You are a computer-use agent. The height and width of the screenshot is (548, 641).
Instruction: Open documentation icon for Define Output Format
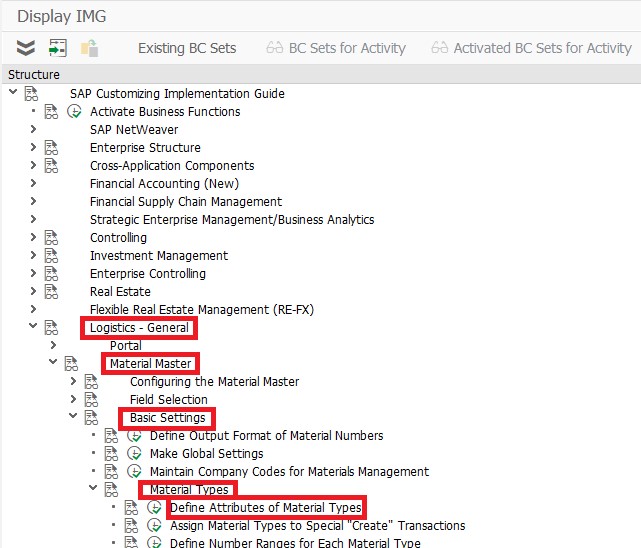click(x=111, y=436)
